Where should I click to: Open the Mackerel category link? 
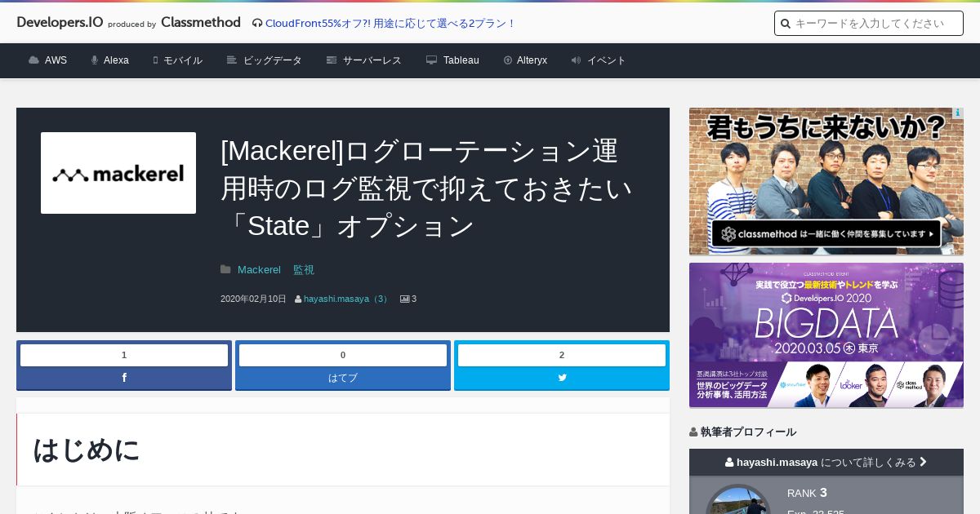click(x=259, y=269)
